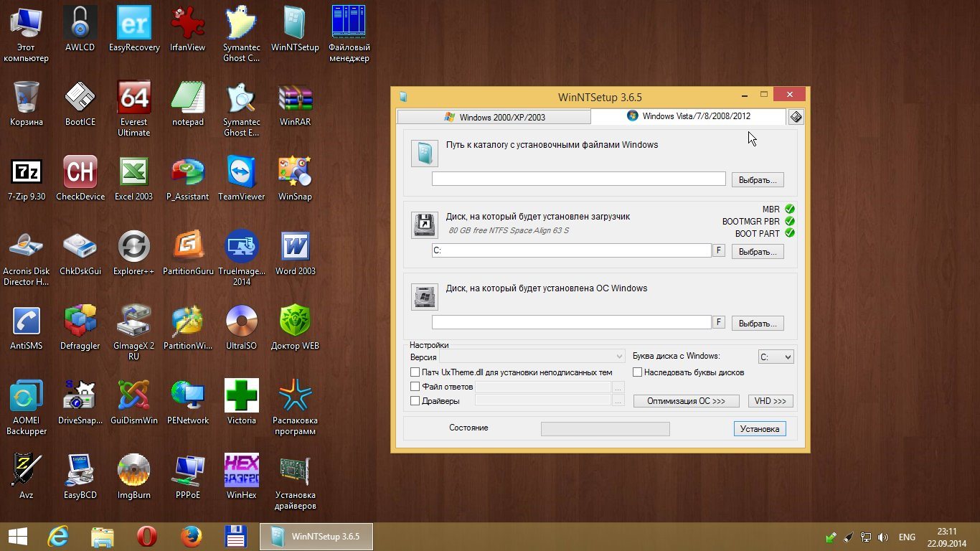
Task: Click F button beside Windows drive field
Action: click(718, 322)
